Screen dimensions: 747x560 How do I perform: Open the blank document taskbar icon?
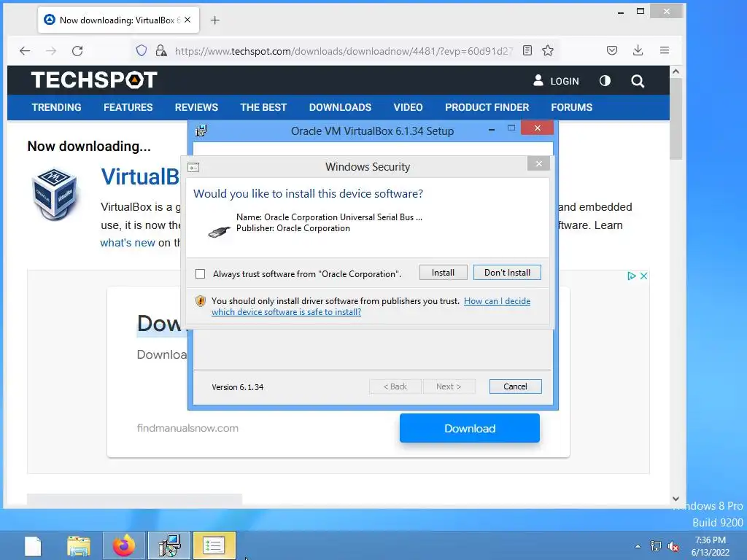pos(33,545)
